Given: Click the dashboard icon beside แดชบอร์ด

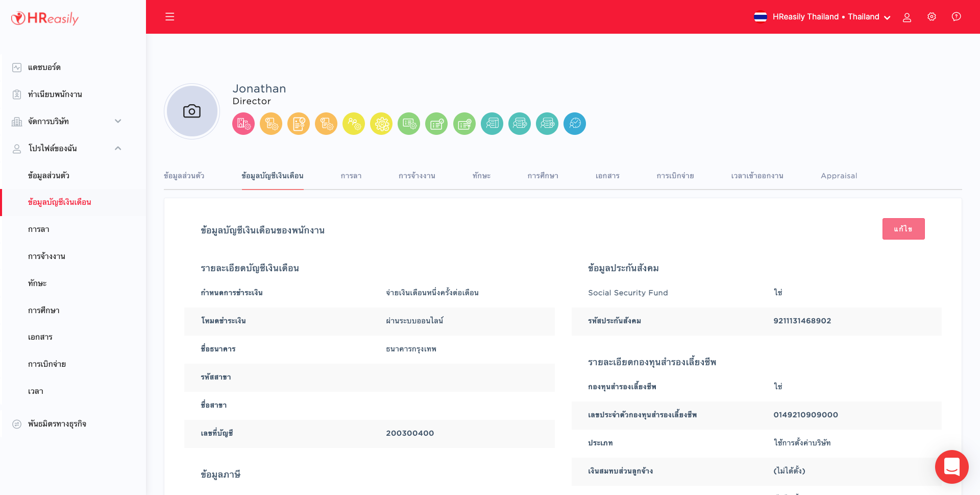Looking at the screenshot, I should (17, 67).
